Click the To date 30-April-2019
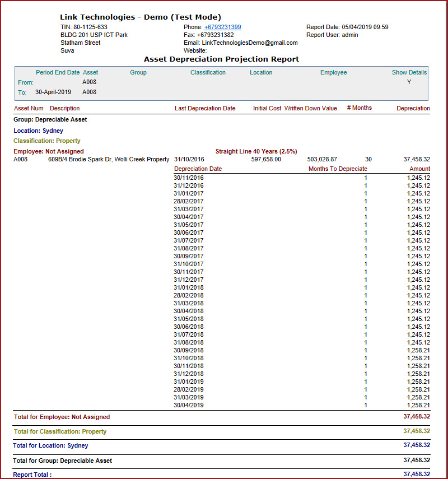Screen dimensions: 448x479 [53, 92]
